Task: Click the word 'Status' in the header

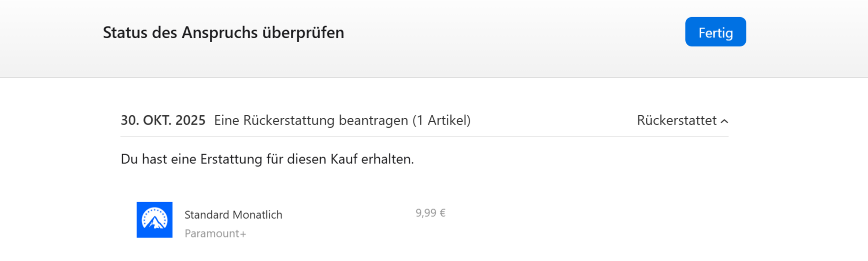Action: point(125,32)
